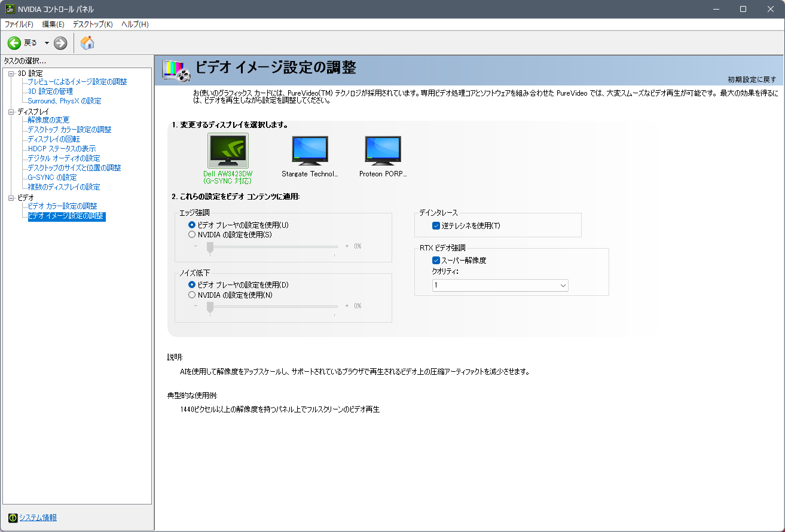Select the Dell AW3423DW display icon
The height and width of the screenshot is (532, 785).
pyautogui.click(x=228, y=151)
